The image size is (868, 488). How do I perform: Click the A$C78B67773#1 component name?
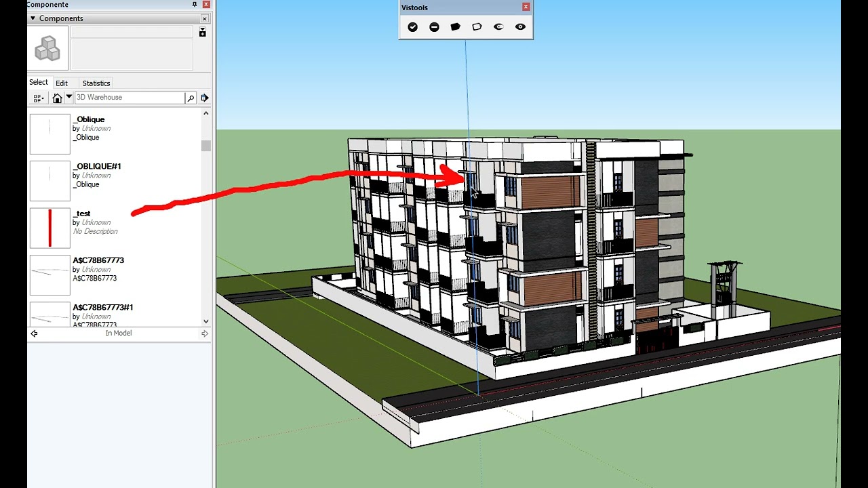103,307
